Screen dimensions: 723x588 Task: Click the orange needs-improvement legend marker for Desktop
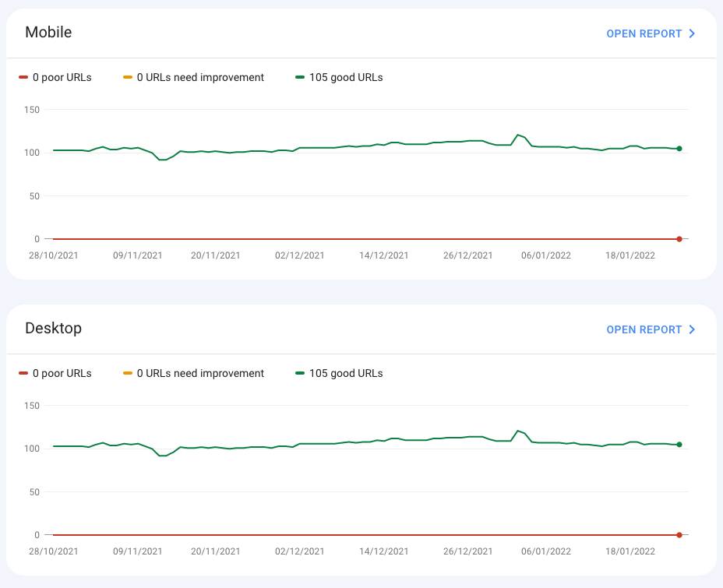127,373
